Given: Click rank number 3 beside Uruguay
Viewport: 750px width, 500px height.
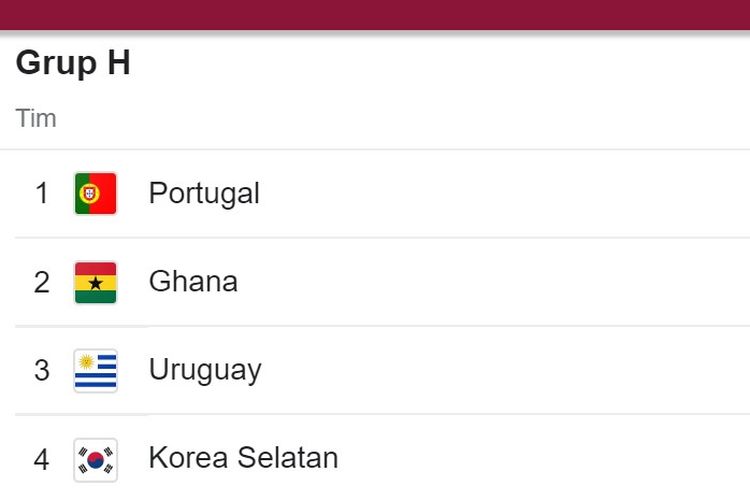Looking at the screenshot, I should coord(42,370).
